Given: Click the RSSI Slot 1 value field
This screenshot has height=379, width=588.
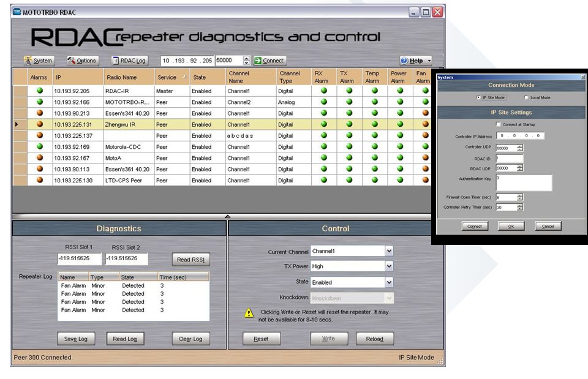Looking at the screenshot, I should click(x=79, y=258).
